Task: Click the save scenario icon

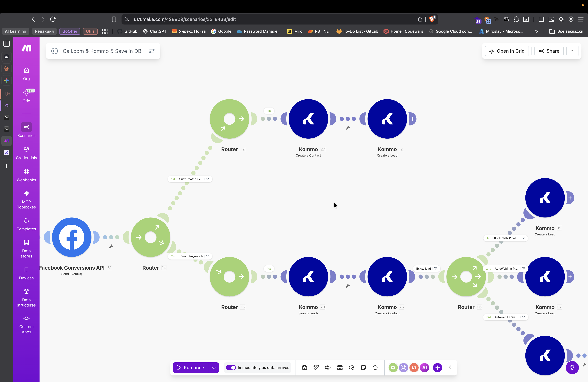Action: (x=304, y=367)
